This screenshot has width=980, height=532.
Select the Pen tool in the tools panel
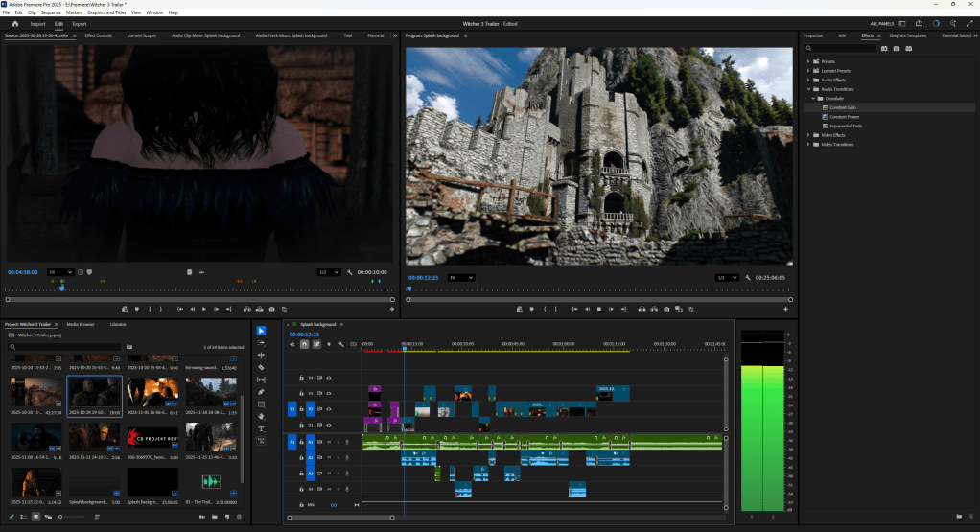(261, 392)
